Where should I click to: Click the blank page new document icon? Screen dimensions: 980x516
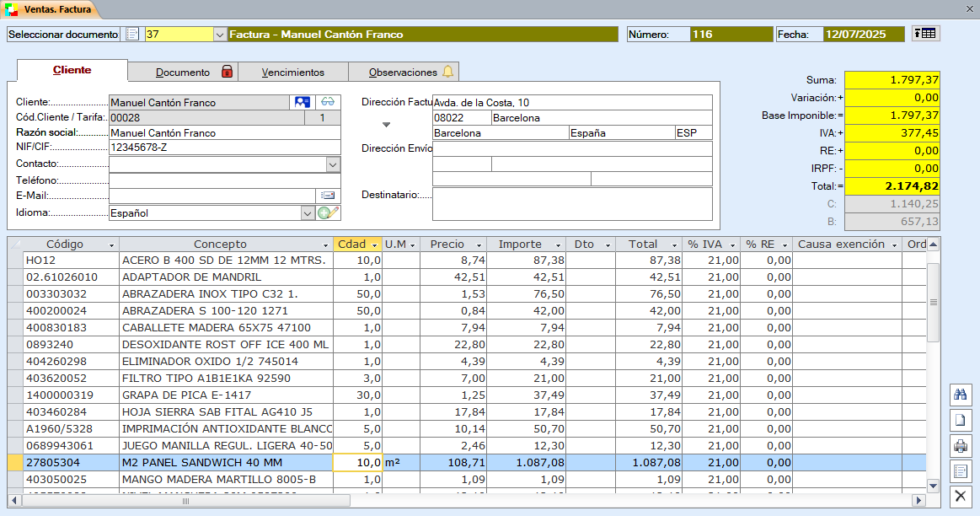tap(961, 420)
